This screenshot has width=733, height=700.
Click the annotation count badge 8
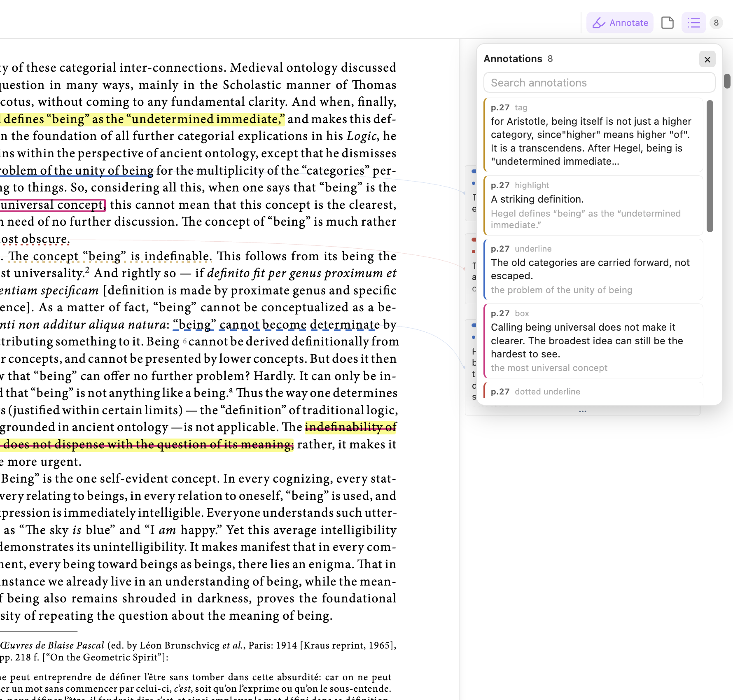[716, 23]
